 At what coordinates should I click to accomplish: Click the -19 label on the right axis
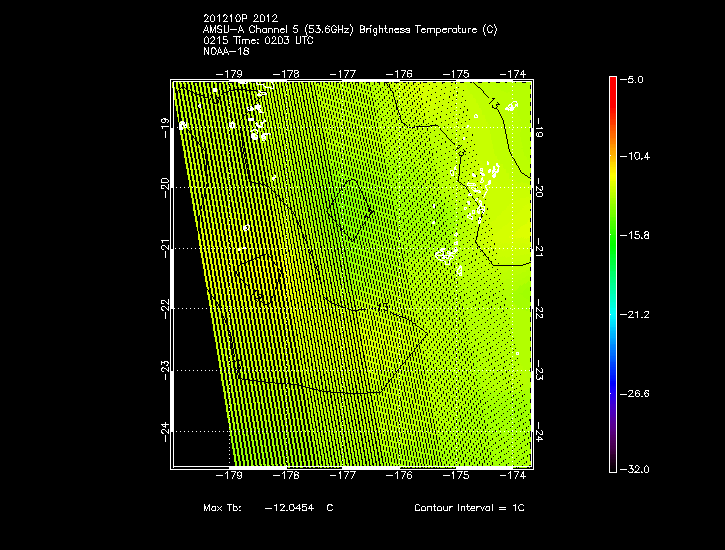[x=540, y=127]
